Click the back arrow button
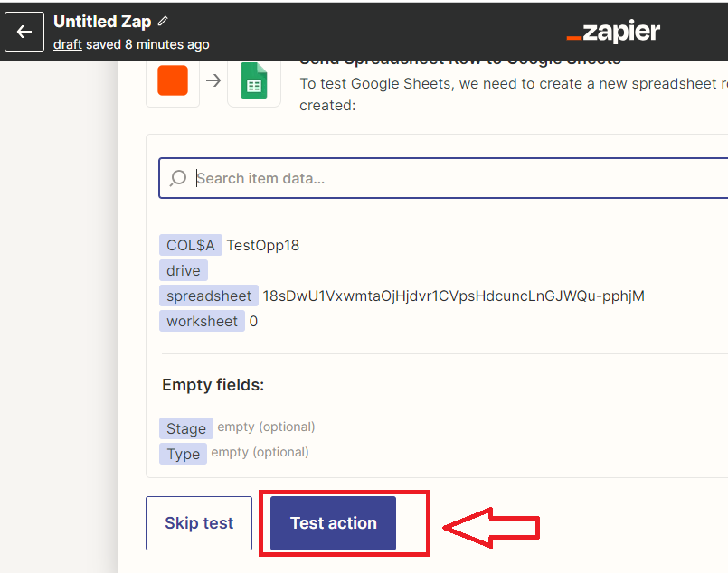Image resolution: width=728 pixels, height=573 pixels. click(x=24, y=32)
